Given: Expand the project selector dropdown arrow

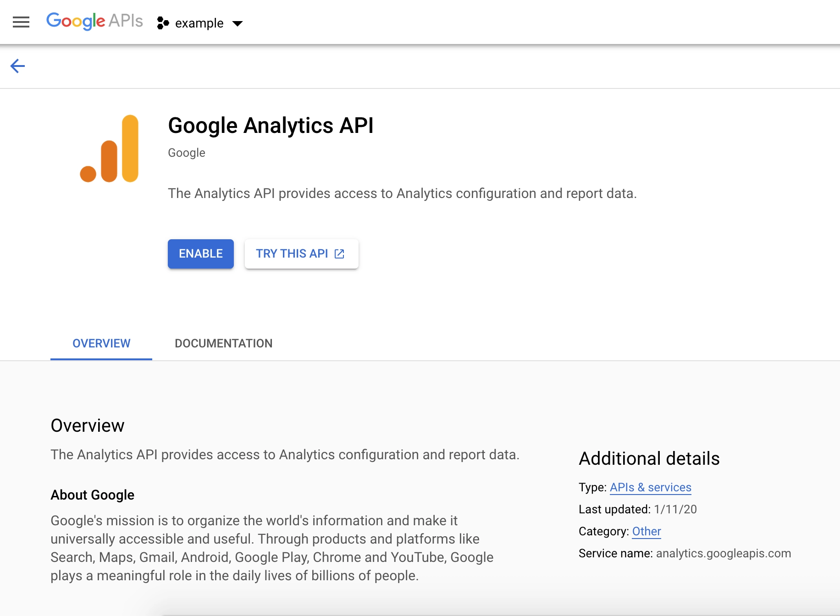Looking at the screenshot, I should [x=238, y=23].
